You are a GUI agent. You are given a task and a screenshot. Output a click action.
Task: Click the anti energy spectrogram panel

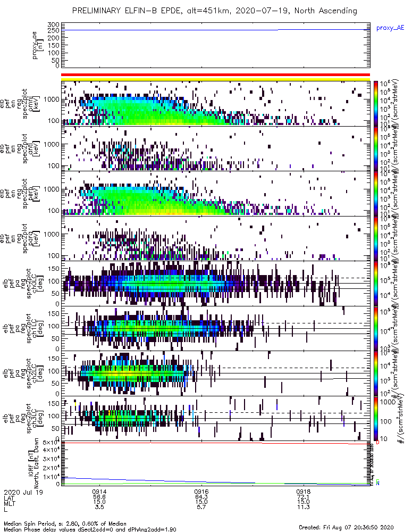(216, 148)
